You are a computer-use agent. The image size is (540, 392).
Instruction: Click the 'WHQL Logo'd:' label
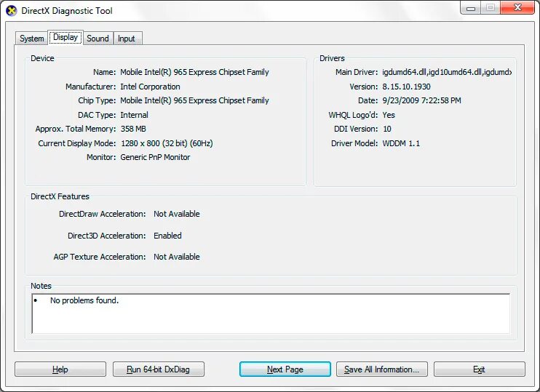(353, 115)
